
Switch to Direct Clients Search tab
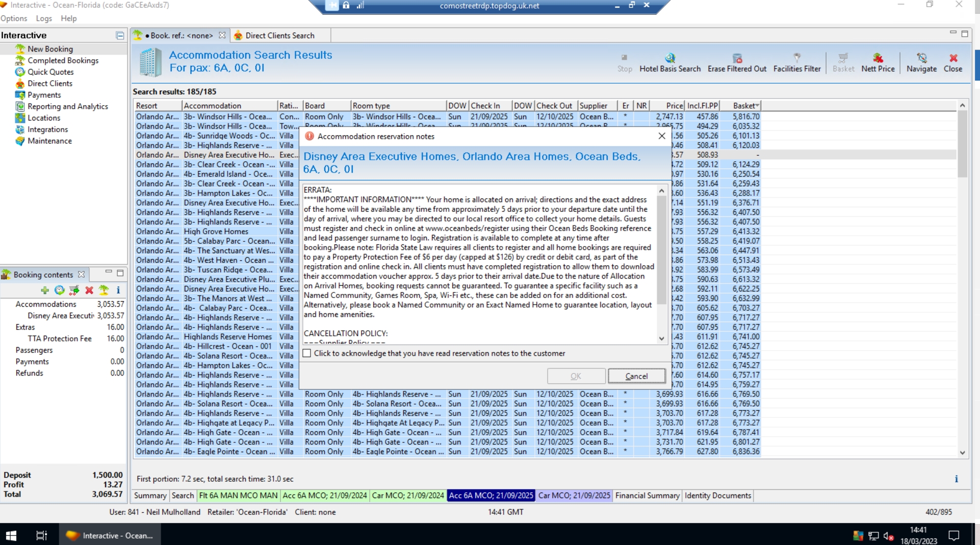(x=279, y=35)
